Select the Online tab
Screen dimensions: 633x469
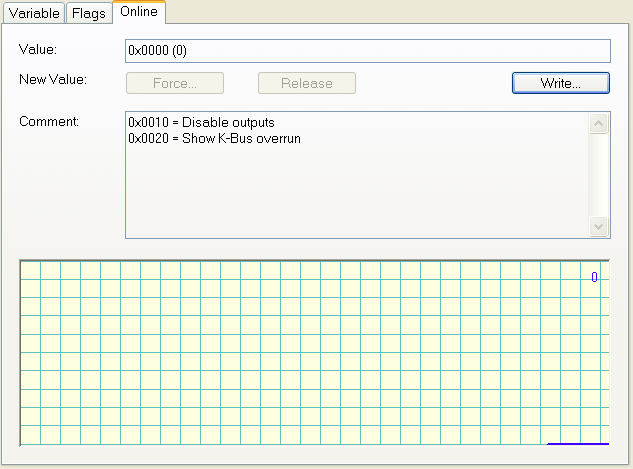(x=139, y=12)
